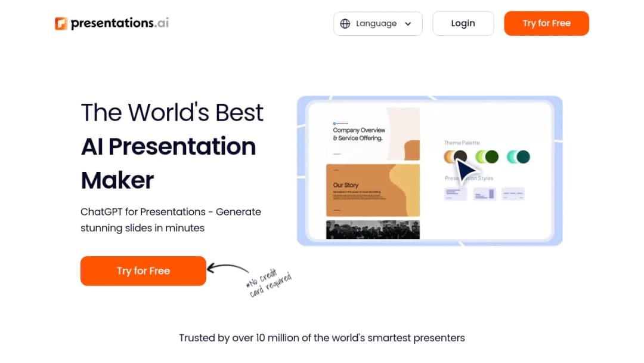Viewport: 644px width, 363px height.
Task: Click the 'The World's Best' heading line
Action: [x=172, y=112]
